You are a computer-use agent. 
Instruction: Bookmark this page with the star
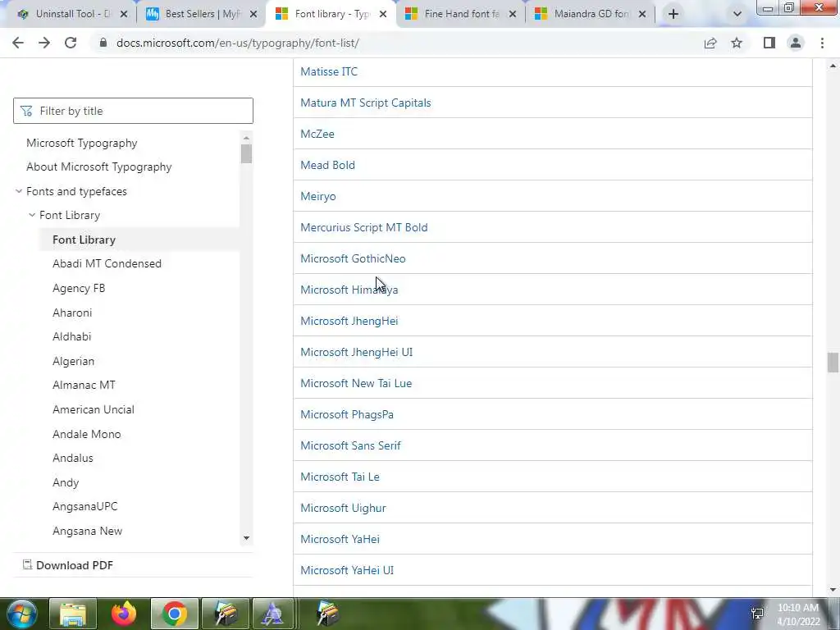coord(737,43)
